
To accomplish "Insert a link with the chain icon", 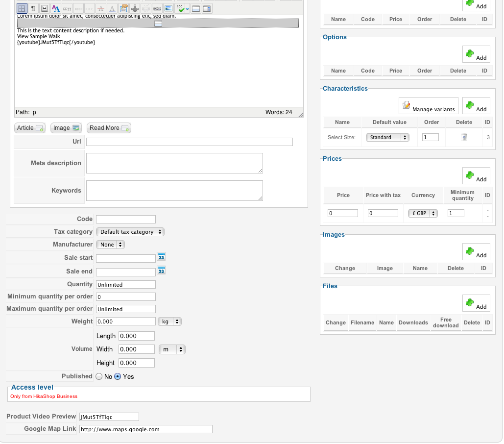I will coord(157,8).
